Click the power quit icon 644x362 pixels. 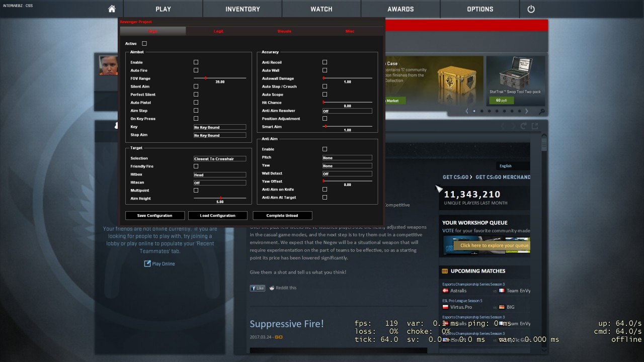531,9
